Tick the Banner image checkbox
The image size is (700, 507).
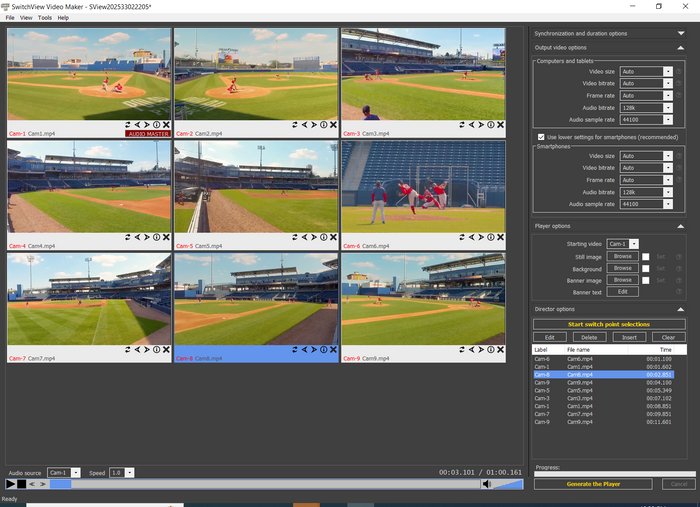(646, 280)
